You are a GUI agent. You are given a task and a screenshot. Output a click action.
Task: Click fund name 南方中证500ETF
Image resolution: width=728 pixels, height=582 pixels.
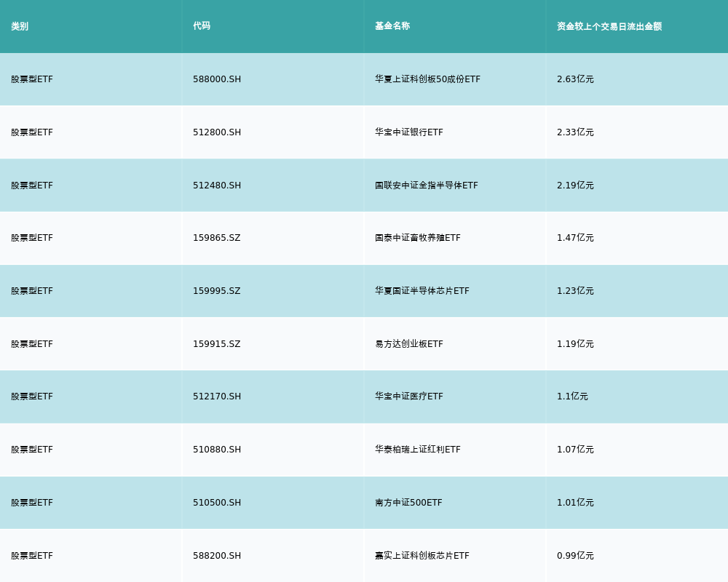(x=408, y=503)
